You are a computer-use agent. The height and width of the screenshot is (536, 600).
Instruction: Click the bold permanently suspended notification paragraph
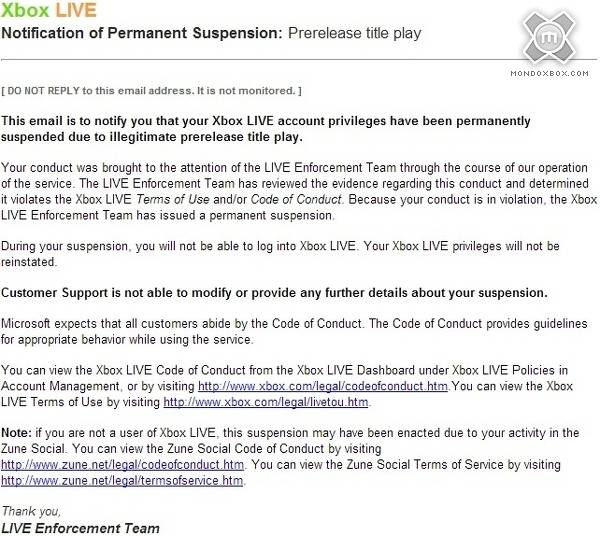pyautogui.click(x=266, y=128)
